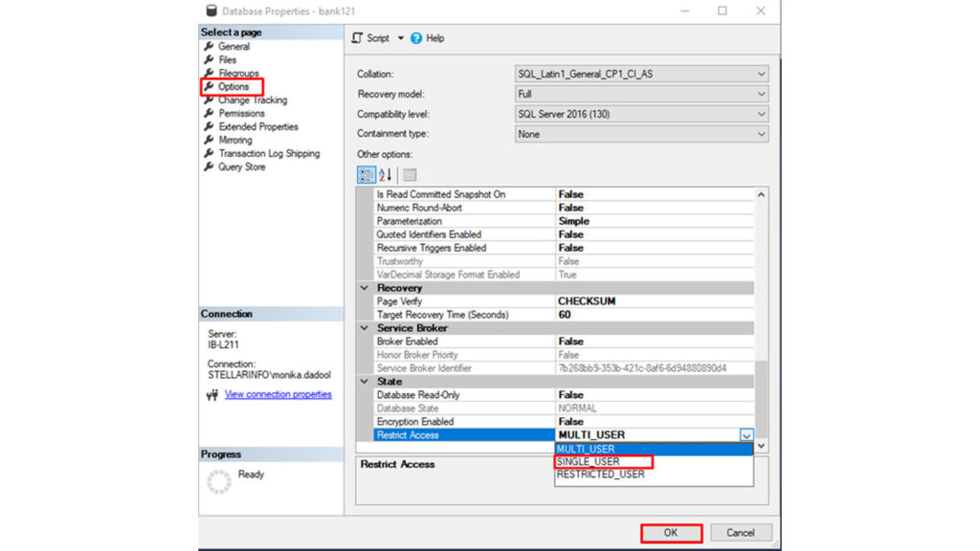The image size is (980, 551).
Task: Select the Recursive Triggers Enabled row
Action: point(565,248)
